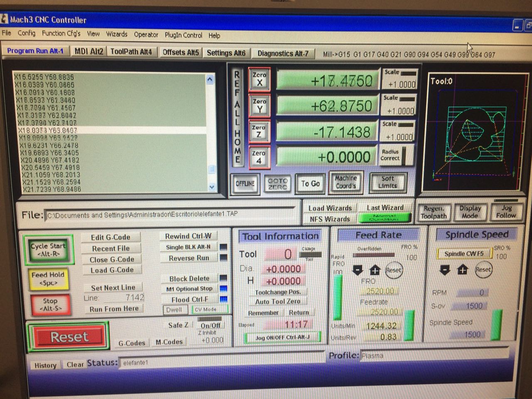The height and width of the screenshot is (399, 532).
Task: Raise feed rate override with up arrow
Action: pos(375,270)
